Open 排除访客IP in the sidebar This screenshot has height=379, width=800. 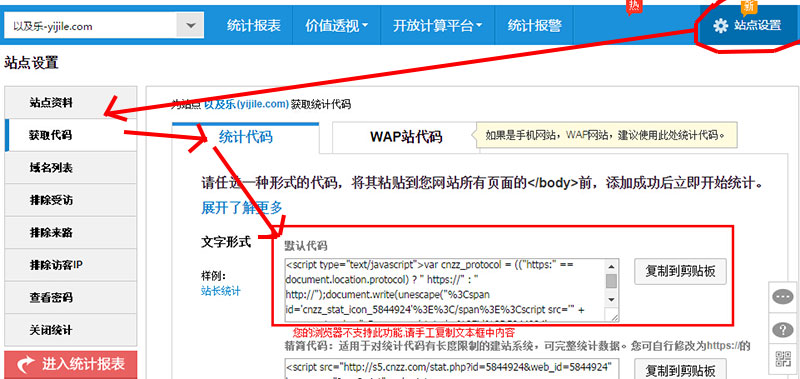tap(71, 265)
